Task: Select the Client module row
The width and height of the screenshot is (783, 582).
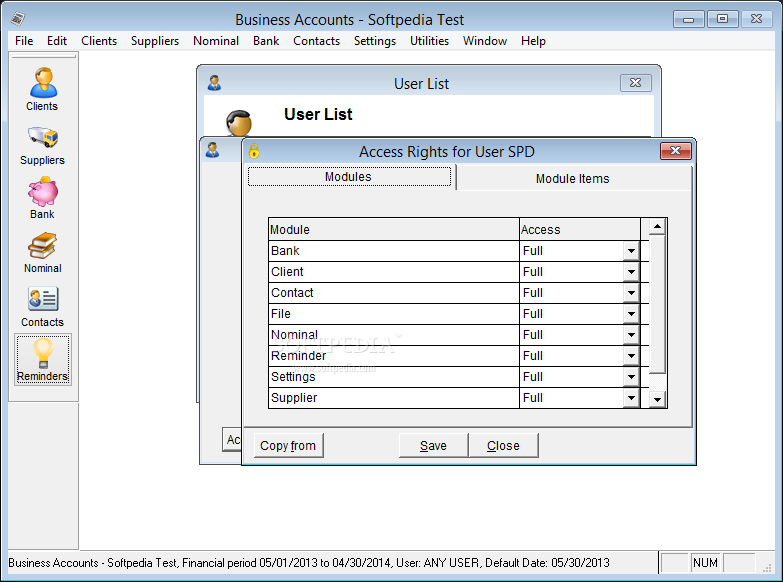Action: [x=393, y=272]
